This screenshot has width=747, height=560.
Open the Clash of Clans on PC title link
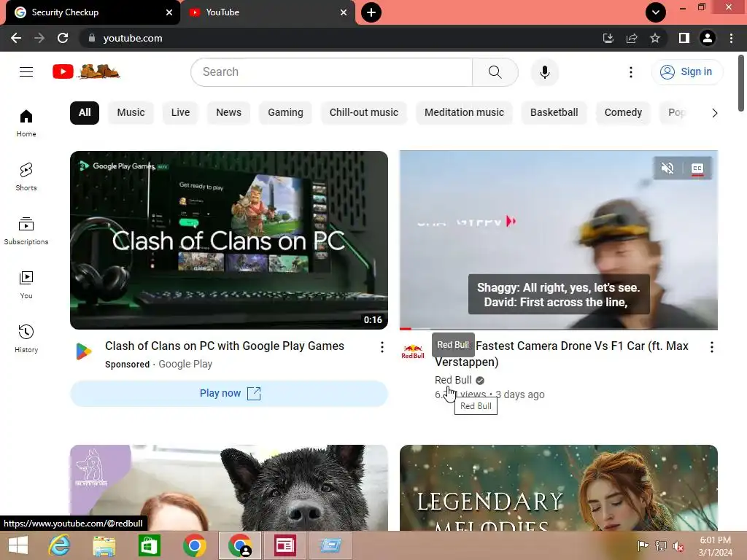click(x=225, y=346)
